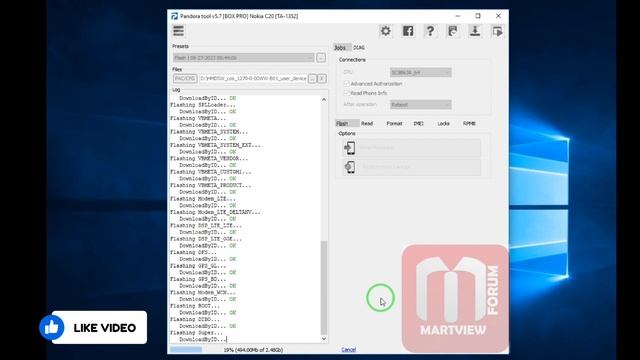This screenshot has width=640, height=360.
Task: Click the browse button beside the file path
Action: click(312, 78)
